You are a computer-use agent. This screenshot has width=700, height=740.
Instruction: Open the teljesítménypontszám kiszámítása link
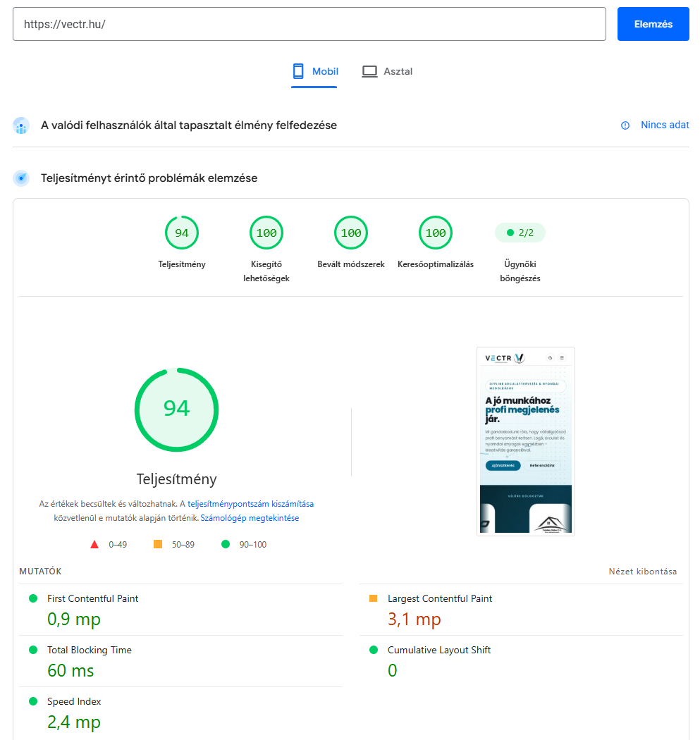tap(251, 504)
